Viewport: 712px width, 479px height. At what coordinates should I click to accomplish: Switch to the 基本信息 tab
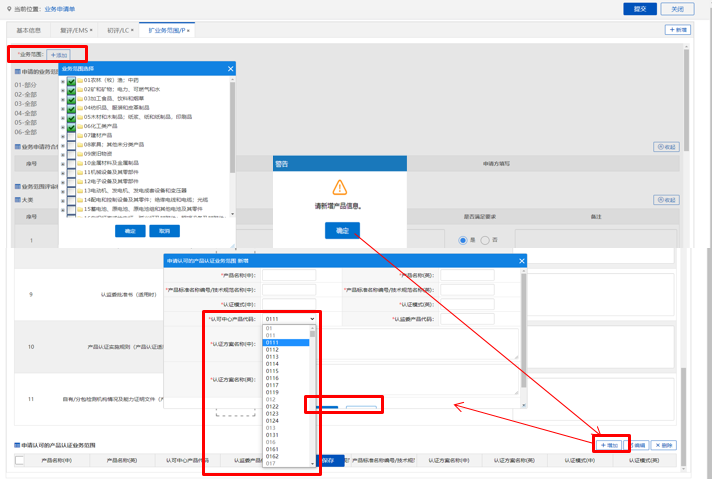click(29, 30)
